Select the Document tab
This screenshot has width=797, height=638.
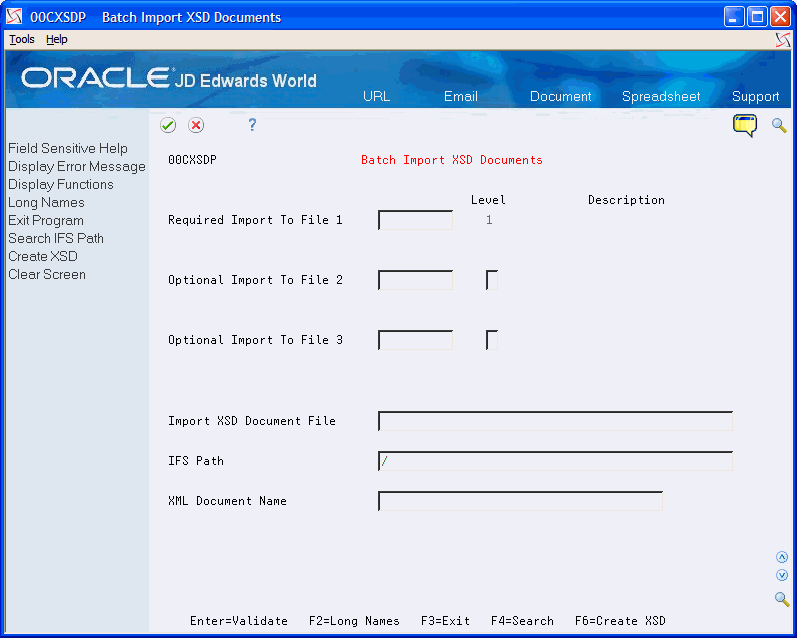(560, 97)
